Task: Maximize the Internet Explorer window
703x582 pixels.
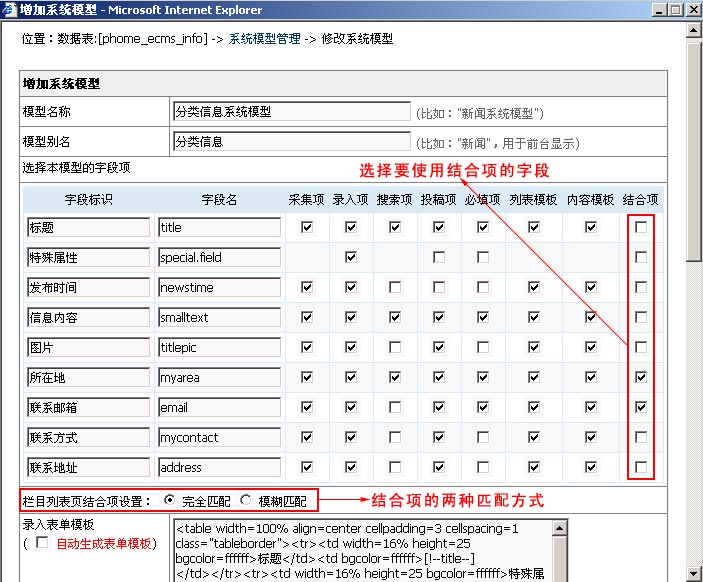Action: tap(676, 10)
